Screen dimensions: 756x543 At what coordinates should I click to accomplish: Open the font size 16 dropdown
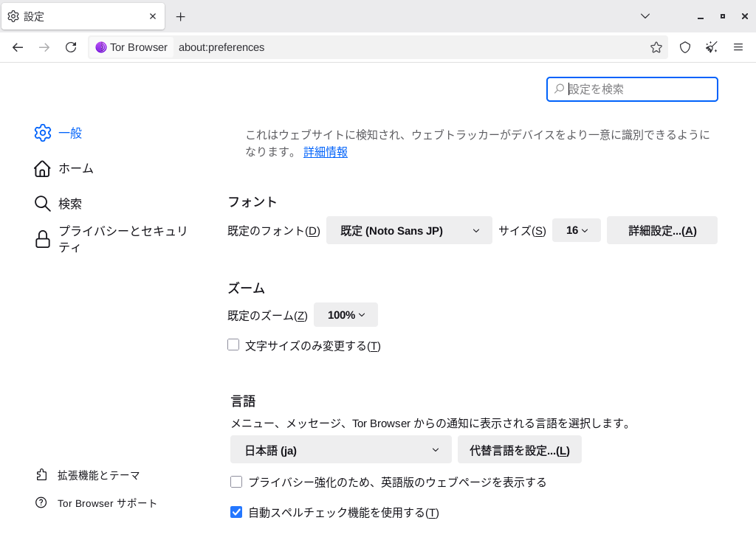click(x=576, y=230)
